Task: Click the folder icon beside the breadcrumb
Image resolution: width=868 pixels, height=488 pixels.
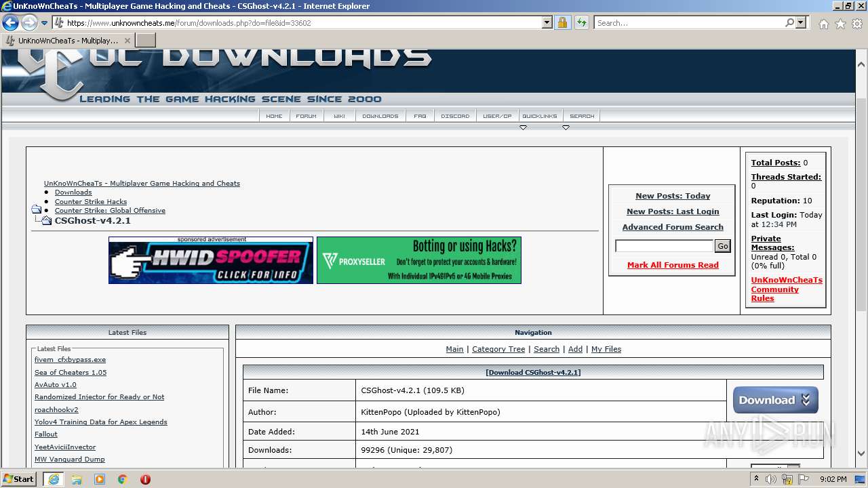Action: click(x=37, y=210)
